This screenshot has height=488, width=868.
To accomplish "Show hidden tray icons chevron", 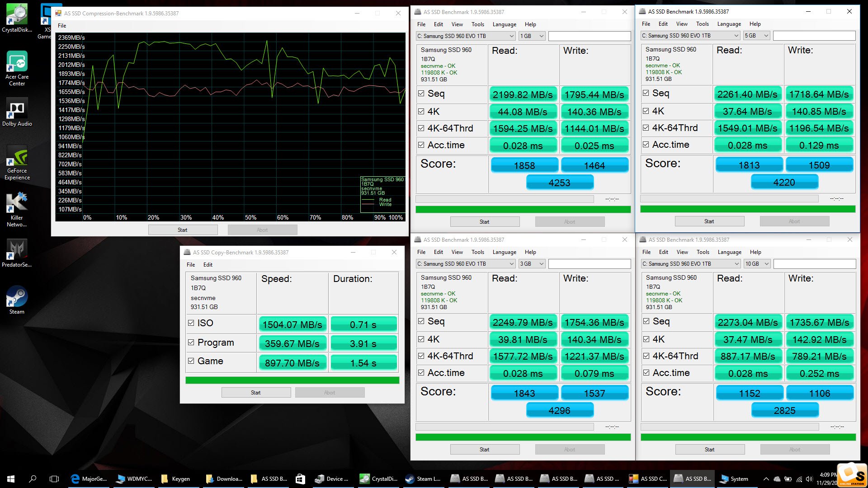I will pos(766,479).
